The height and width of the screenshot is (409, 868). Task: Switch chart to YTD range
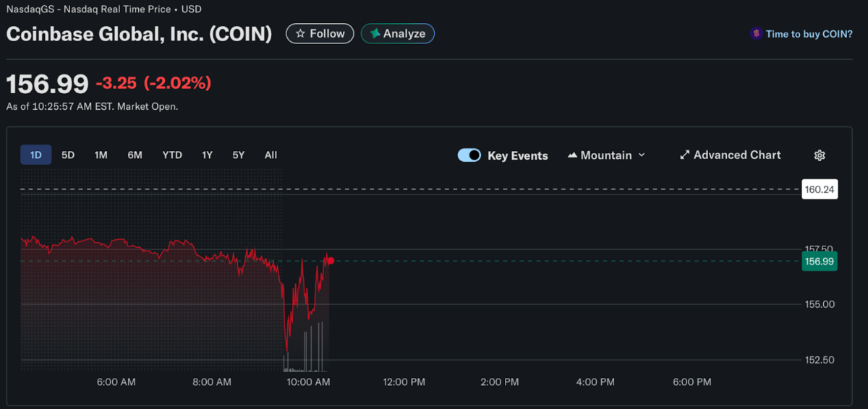pyautogui.click(x=172, y=155)
